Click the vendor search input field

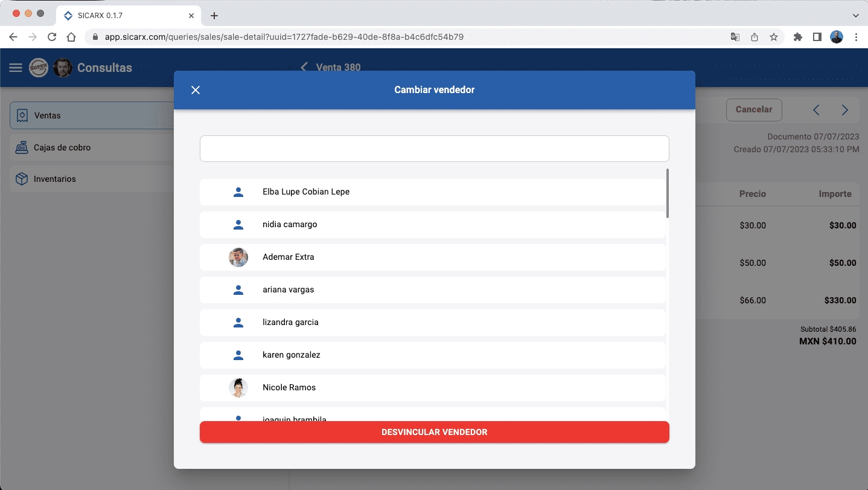(434, 149)
